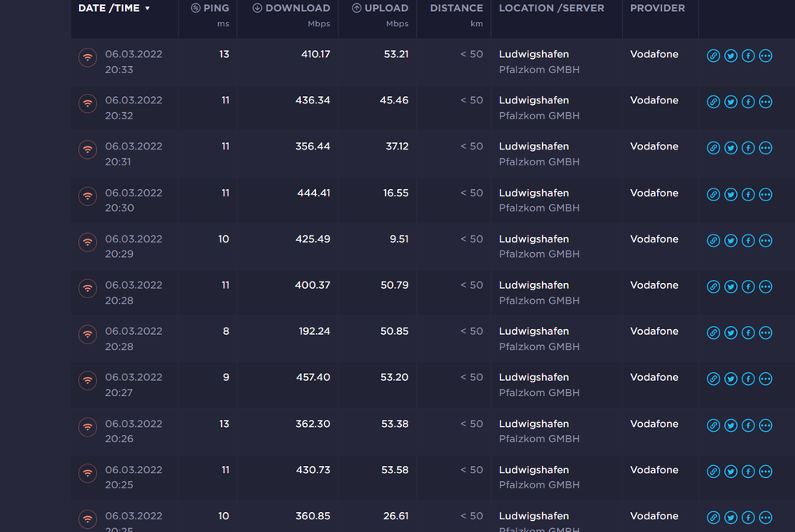The width and height of the screenshot is (795, 532).
Task: Share the 20:27 result on Twitter
Action: (731, 379)
